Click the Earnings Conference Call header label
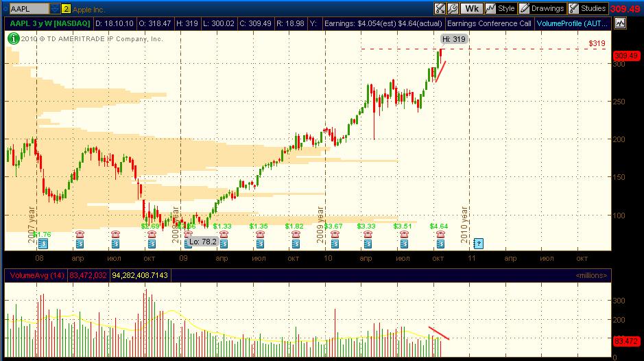Image resolution: width=644 pixels, height=361 pixels. point(489,23)
